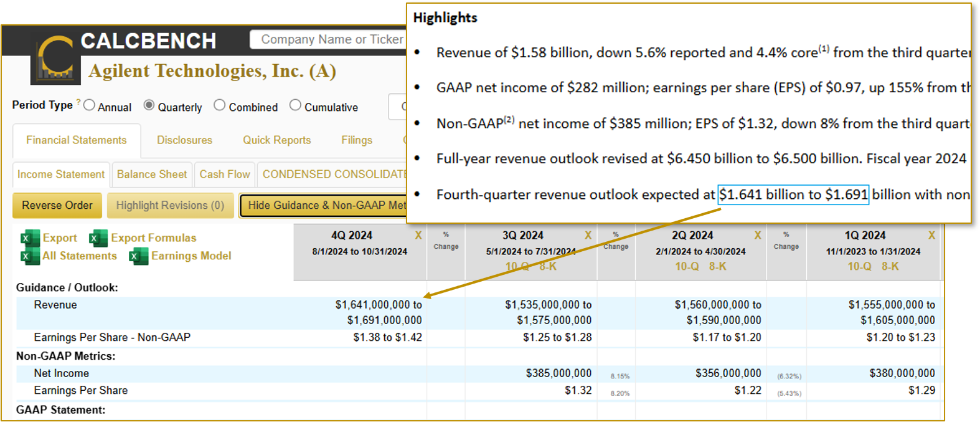Click the Excel icon beside Export
The image size is (980, 422).
[29, 238]
